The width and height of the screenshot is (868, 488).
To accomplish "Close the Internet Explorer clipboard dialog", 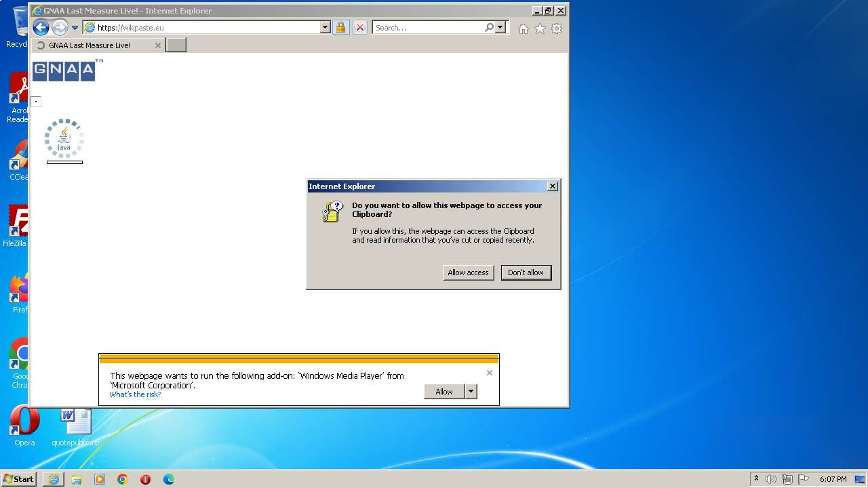I will pyautogui.click(x=552, y=186).
